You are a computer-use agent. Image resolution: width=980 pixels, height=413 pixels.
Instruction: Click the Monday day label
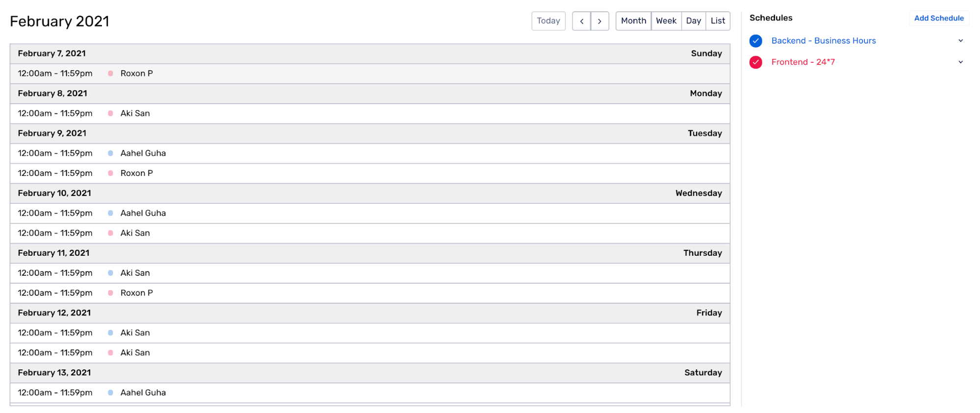point(706,93)
